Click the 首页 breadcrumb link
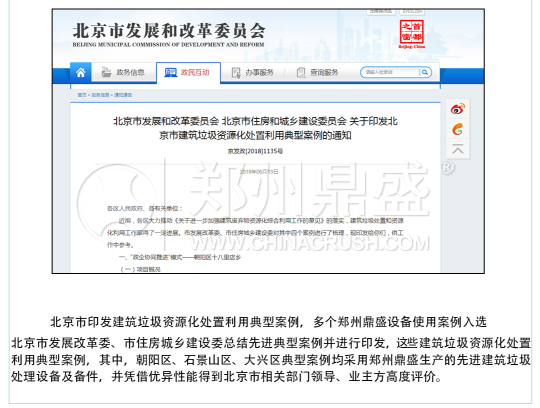The width and height of the screenshot is (540, 408). pos(82,95)
